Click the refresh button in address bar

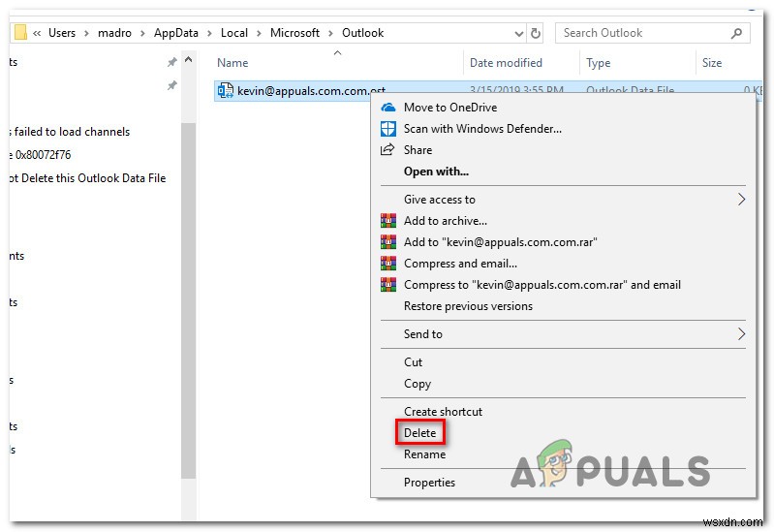(x=535, y=33)
